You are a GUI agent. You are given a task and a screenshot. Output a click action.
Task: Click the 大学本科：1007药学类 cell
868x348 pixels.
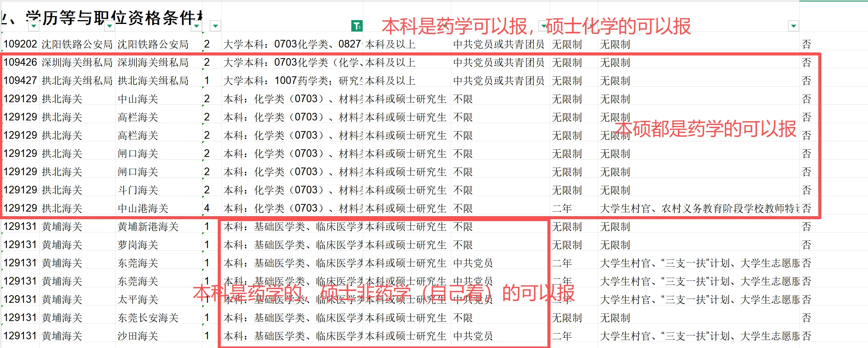coord(293,81)
